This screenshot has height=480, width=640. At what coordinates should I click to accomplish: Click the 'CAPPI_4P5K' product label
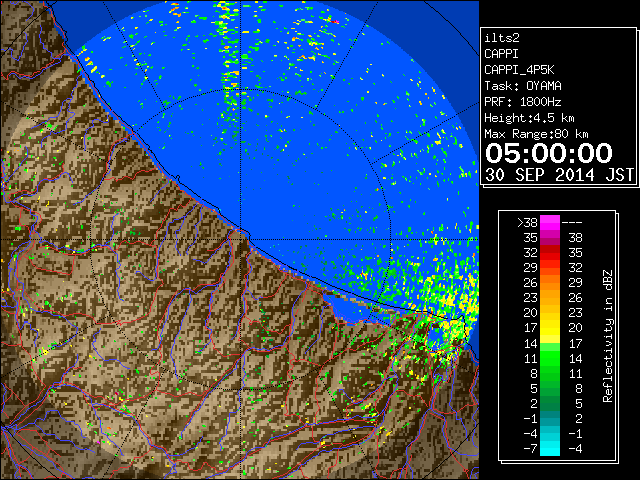coord(519,70)
